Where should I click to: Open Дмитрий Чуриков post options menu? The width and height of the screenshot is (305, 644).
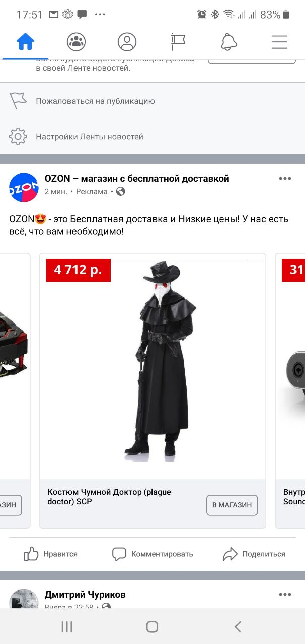pyautogui.click(x=285, y=595)
